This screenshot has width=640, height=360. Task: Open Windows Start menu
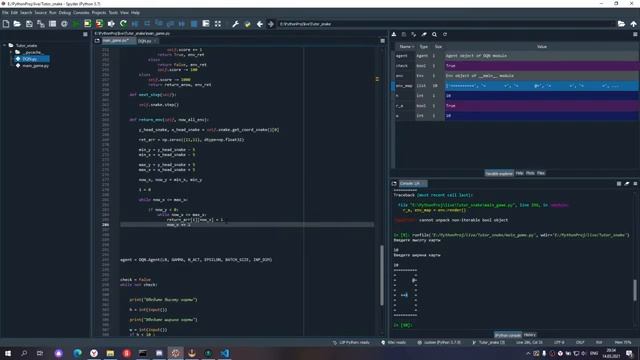(7, 353)
